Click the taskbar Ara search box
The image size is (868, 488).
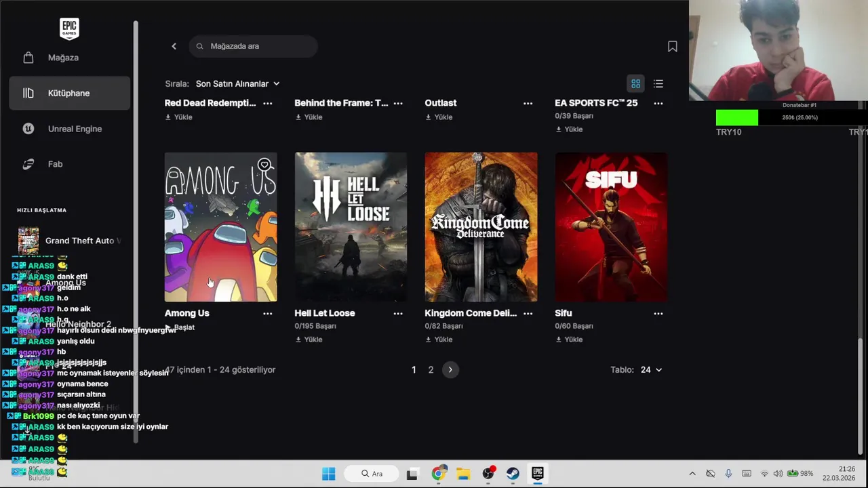(372, 474)
